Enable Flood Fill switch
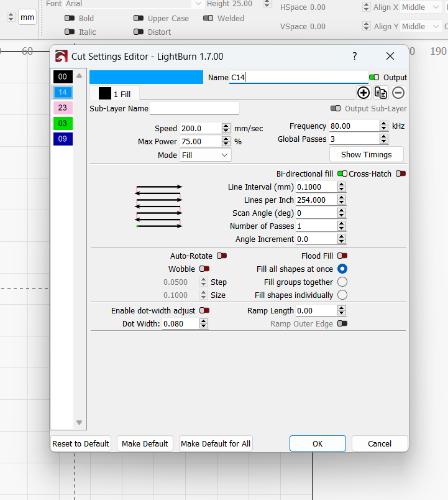 [x=342, y=256]
